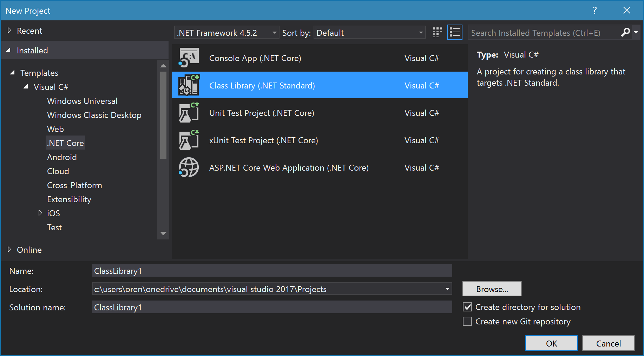Click the Solution name input field

(272, 307)
